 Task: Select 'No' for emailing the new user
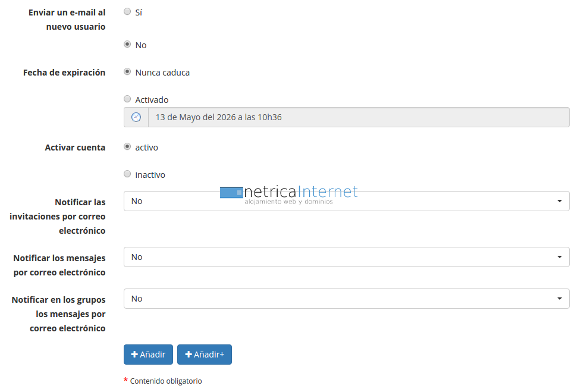pos(127,45)
